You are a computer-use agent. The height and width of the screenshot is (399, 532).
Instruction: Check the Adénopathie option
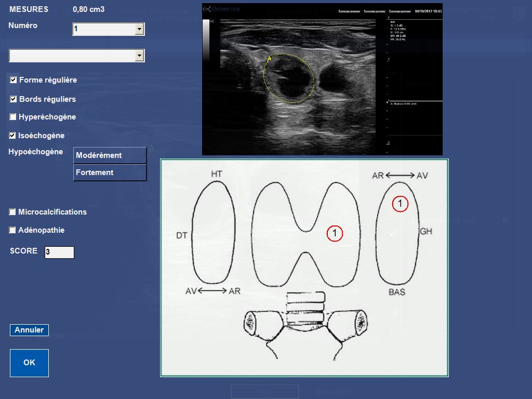pos(12,230)
